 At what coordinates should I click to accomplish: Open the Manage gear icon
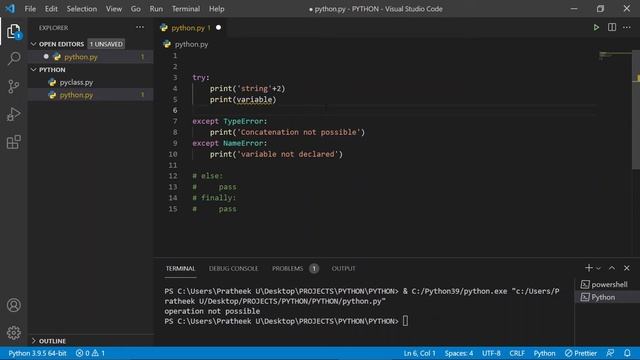13,333
